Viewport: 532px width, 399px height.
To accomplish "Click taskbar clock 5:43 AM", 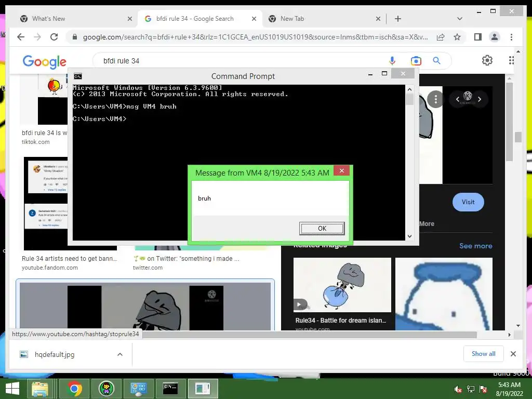I will pyautogui.click(x=509, y=385).
